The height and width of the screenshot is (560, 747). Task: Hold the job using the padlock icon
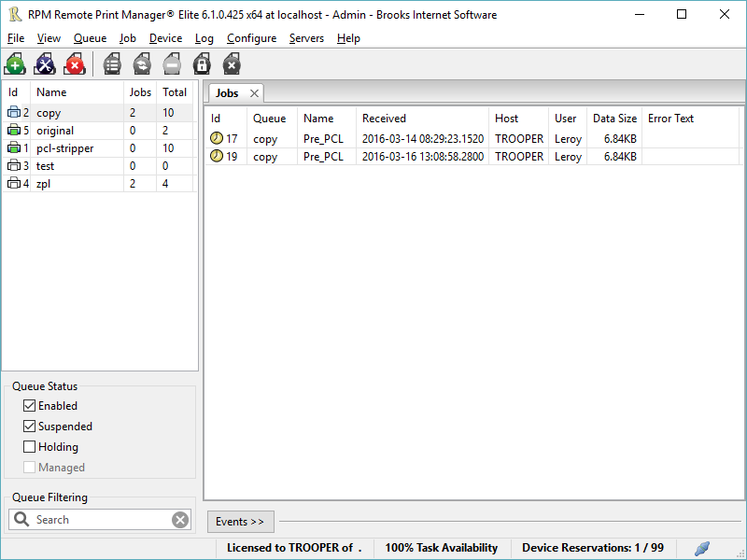coord(202,63)
